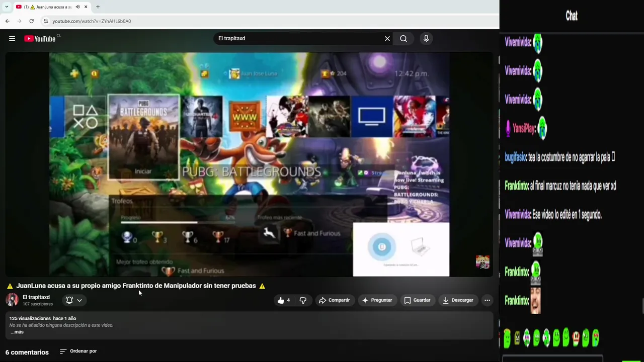The height and width of the screenshot is (362, 644).
Task: Click the Descargar download button
Action: point(458,300)
